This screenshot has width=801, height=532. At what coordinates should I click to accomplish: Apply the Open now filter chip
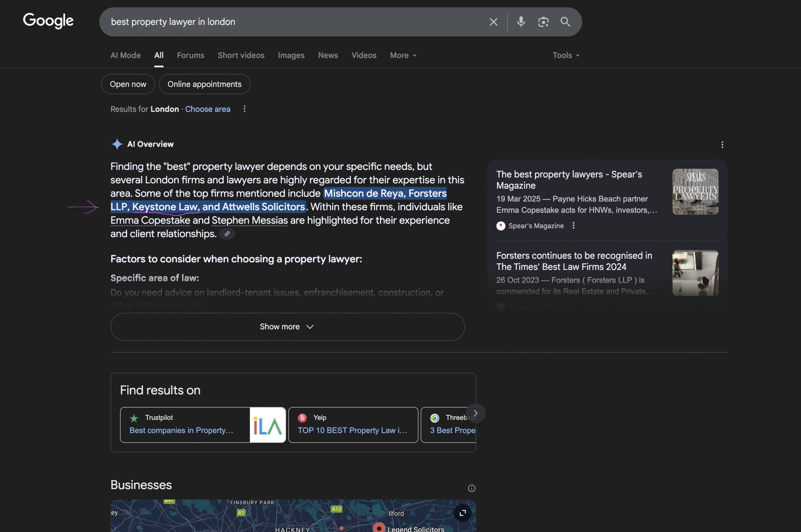(x=128, y=84)
